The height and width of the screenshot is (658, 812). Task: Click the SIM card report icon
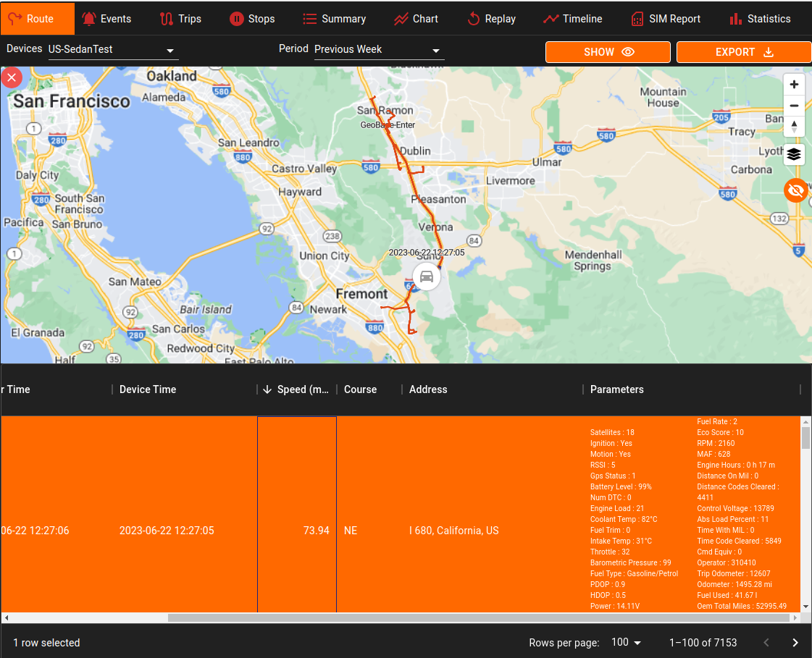[x=637, y=19]
